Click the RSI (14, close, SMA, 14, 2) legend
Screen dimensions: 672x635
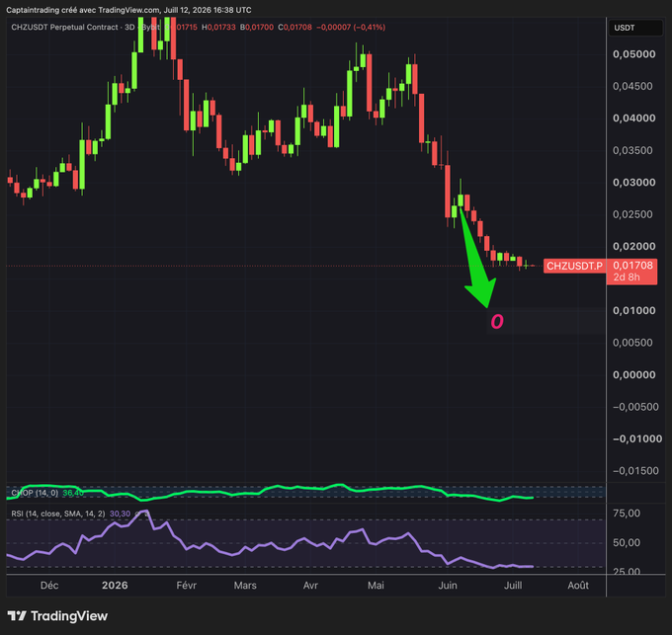[58, 514]
